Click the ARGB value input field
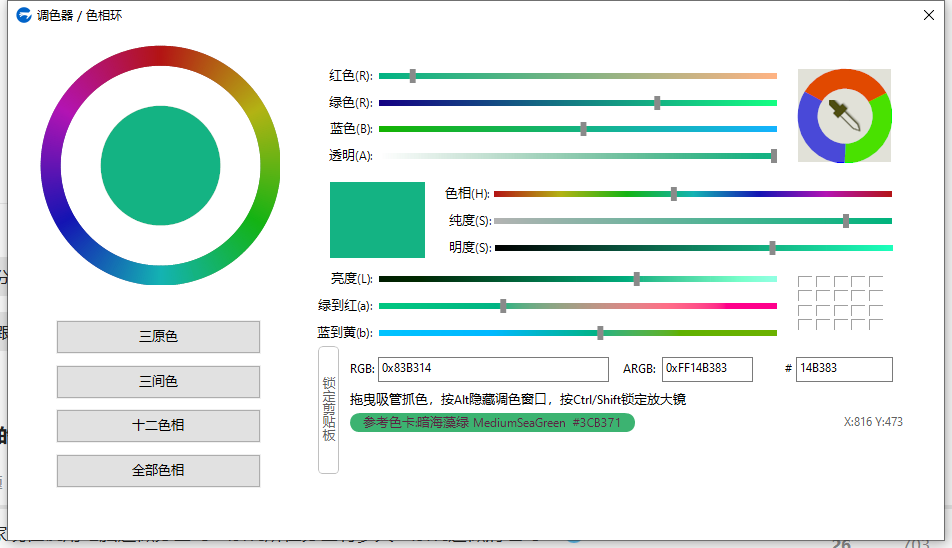Image resolution: width=952 pixels, height=548 pixels. tap(706, 369)
